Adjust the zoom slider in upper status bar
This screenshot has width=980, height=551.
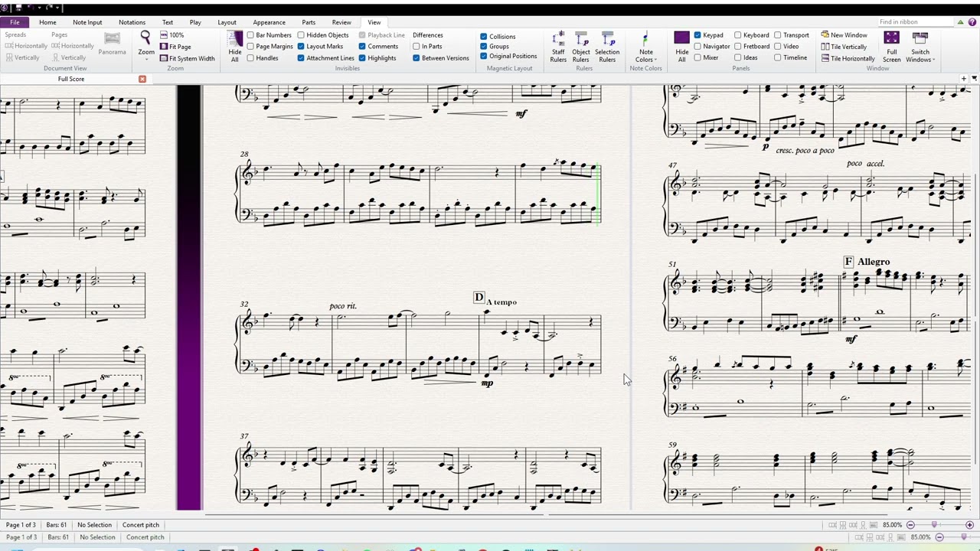click(x=934, y=525)
